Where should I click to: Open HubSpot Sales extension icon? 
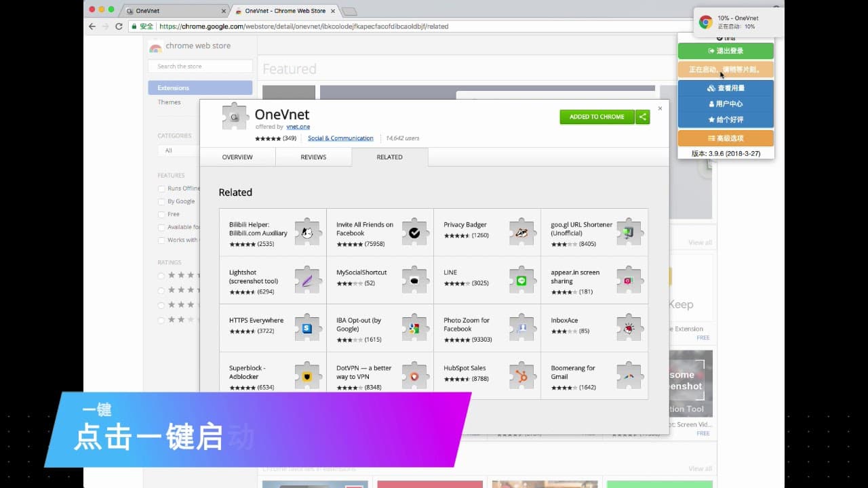[521, 375]
